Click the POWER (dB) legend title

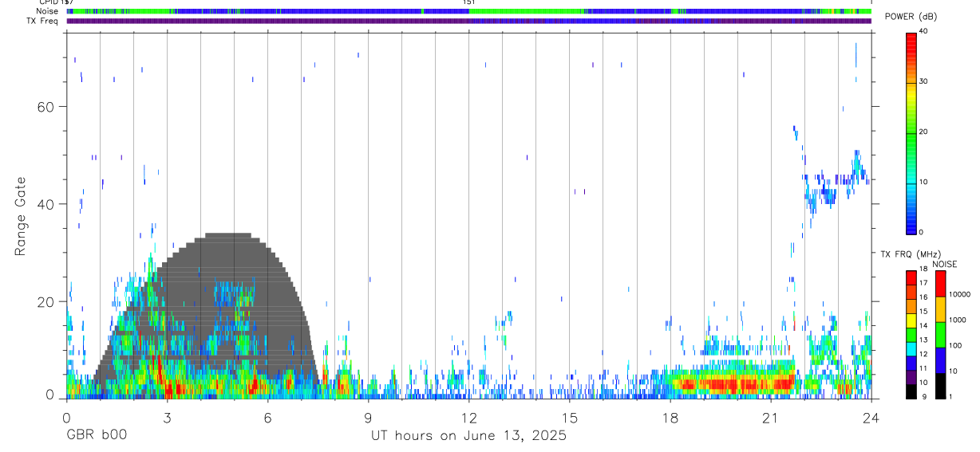click(911, 17)
